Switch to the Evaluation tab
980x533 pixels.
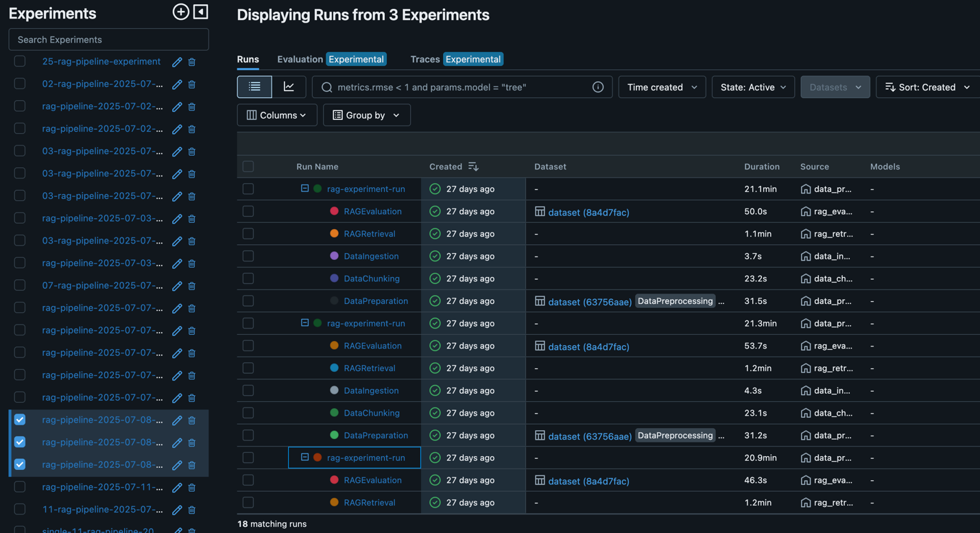pos(300,59)
